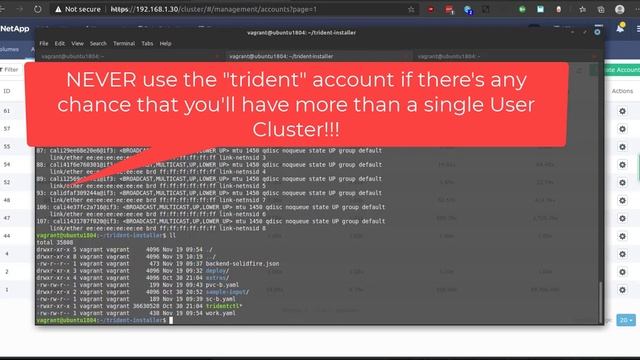This screenshot has width=640, height=360.
Task: Open Actions gear for account ID 52
Action: [x=622, y=182]
